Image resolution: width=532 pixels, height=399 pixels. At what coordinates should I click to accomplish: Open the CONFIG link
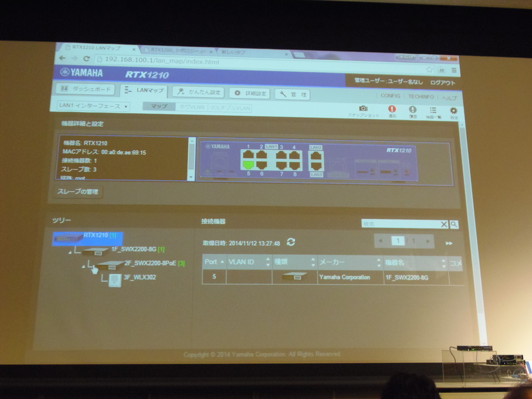[x=390, y=96]
